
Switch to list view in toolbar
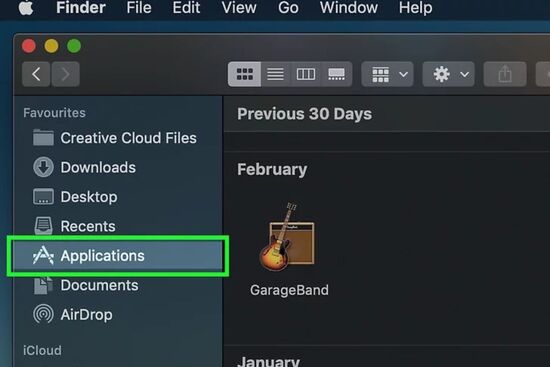pos(275,74)
